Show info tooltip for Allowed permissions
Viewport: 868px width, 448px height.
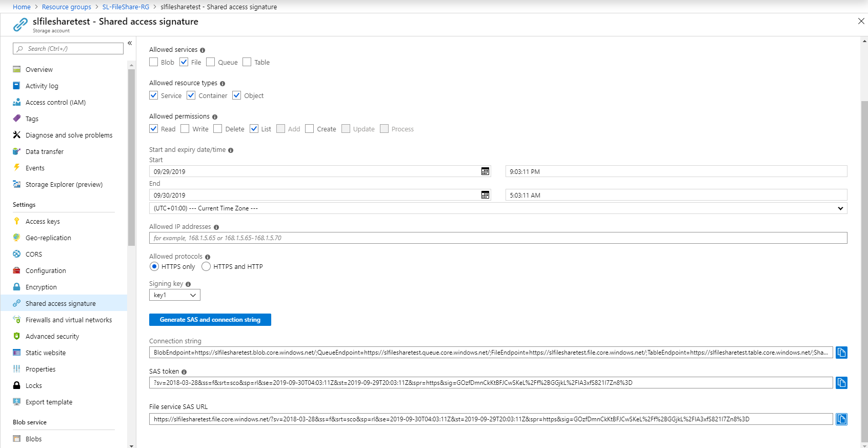[215, 117]
